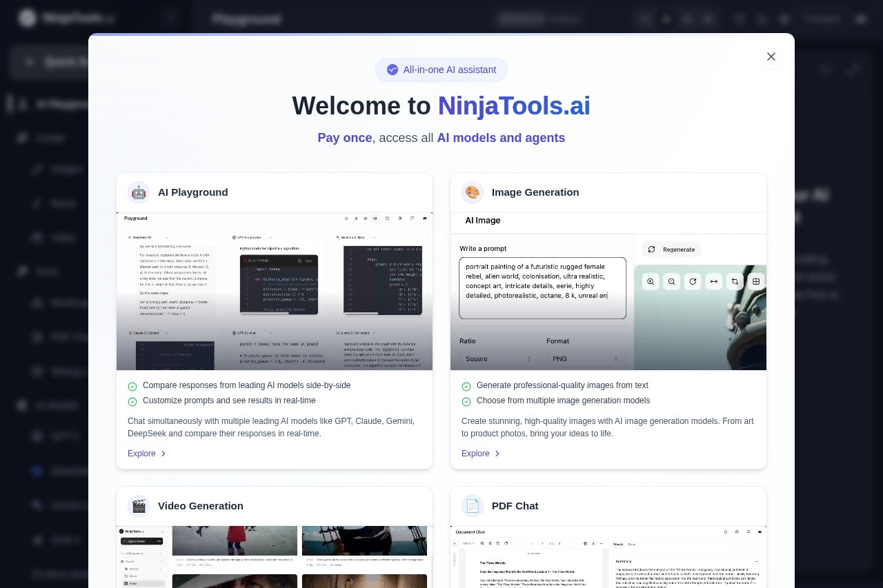
Task: Open the Format dropdown showing PNG
Action: 586,358
